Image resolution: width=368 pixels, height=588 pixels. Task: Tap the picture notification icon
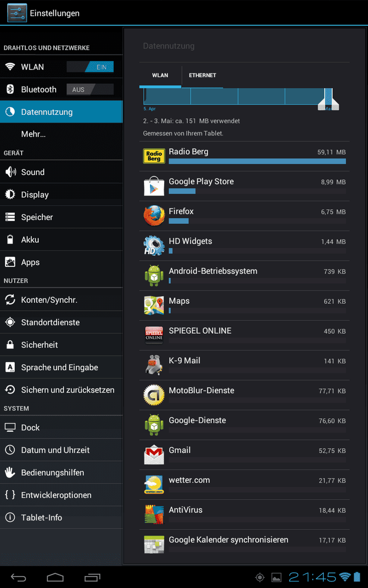pyautogui.click(x=276, y=578)
